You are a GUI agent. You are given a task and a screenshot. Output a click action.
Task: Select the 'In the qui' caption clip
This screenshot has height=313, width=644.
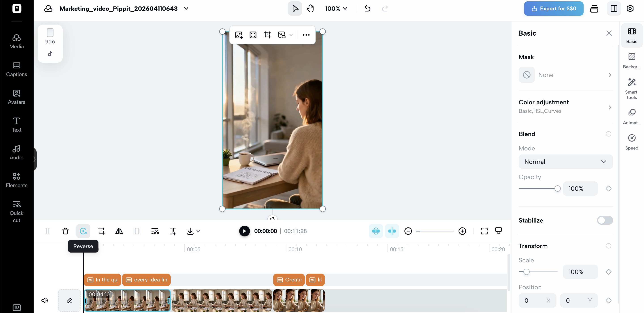102,280
